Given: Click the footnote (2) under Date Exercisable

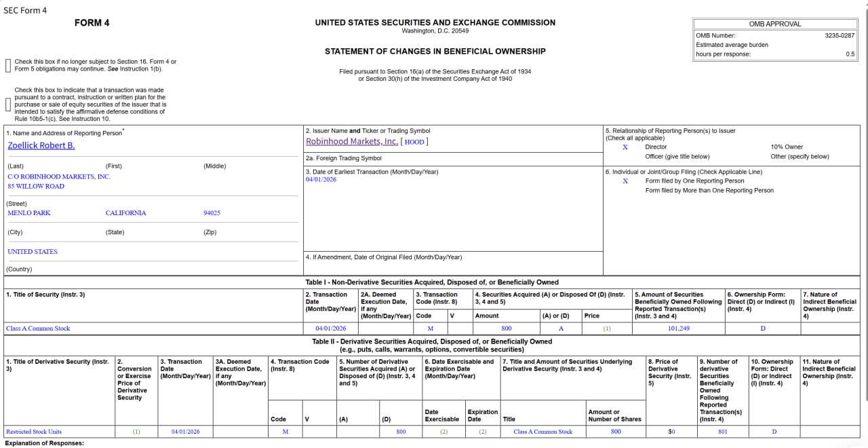Looking at the screenshot, I should (444, 432).
